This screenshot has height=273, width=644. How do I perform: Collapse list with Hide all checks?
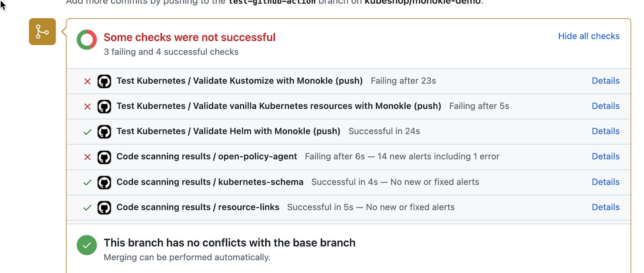pos(588,36)
